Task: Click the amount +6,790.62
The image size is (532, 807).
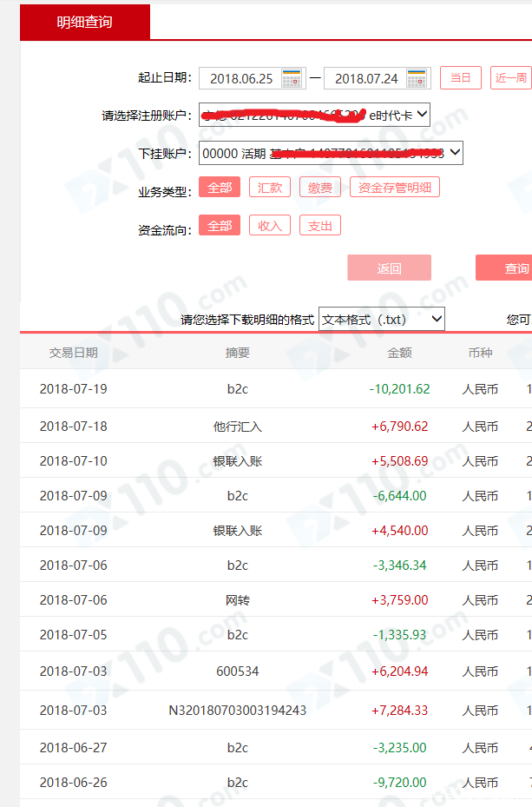Action: [x=399, y=427]
